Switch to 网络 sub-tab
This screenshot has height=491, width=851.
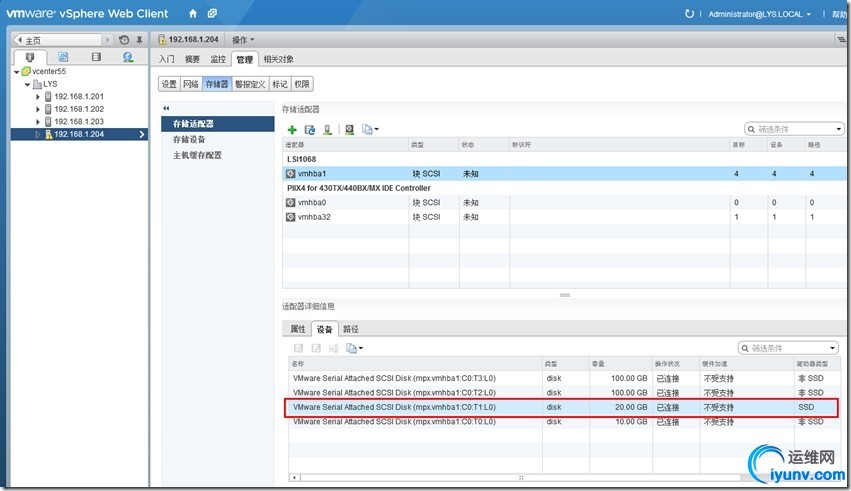[x=190, y=84]
